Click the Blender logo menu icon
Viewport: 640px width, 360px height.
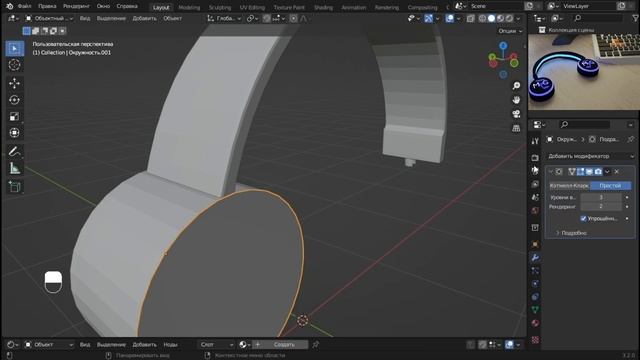pos(9,6)
